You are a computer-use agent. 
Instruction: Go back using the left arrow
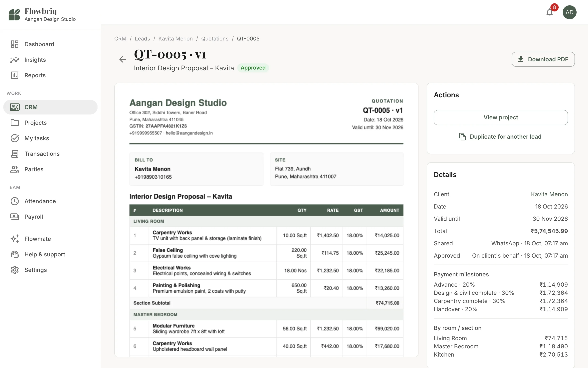click(x=122, y=59)
